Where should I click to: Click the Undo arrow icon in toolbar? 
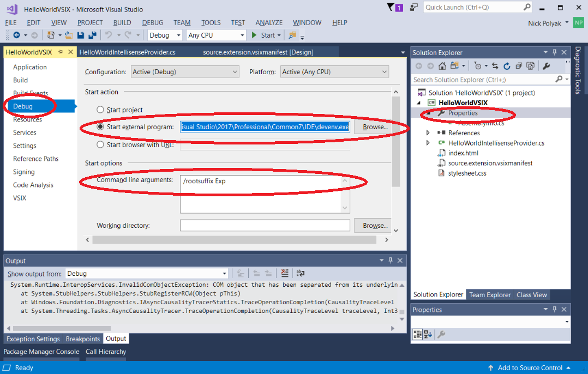pos(109,35)
